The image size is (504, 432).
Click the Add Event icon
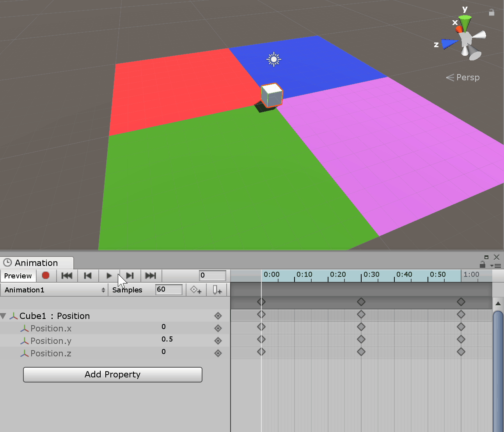pos(217,290)
